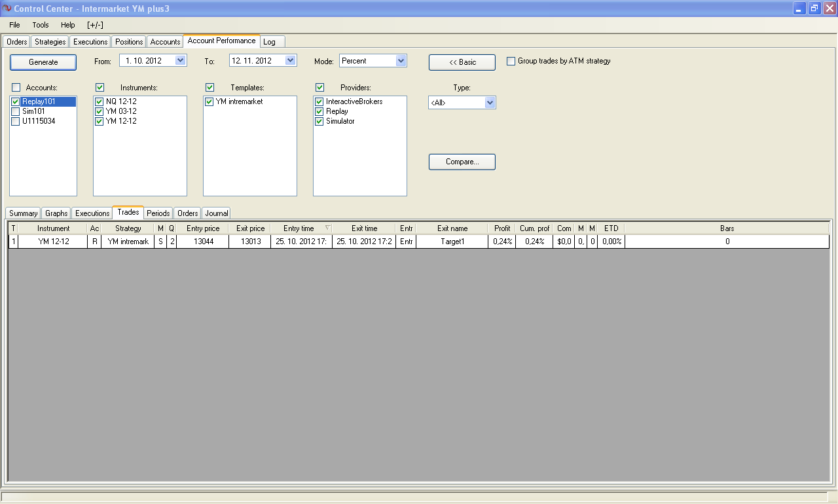Sort by Profit column header
838x504 pixels.
pyautogui.click(x=502, y=228)
